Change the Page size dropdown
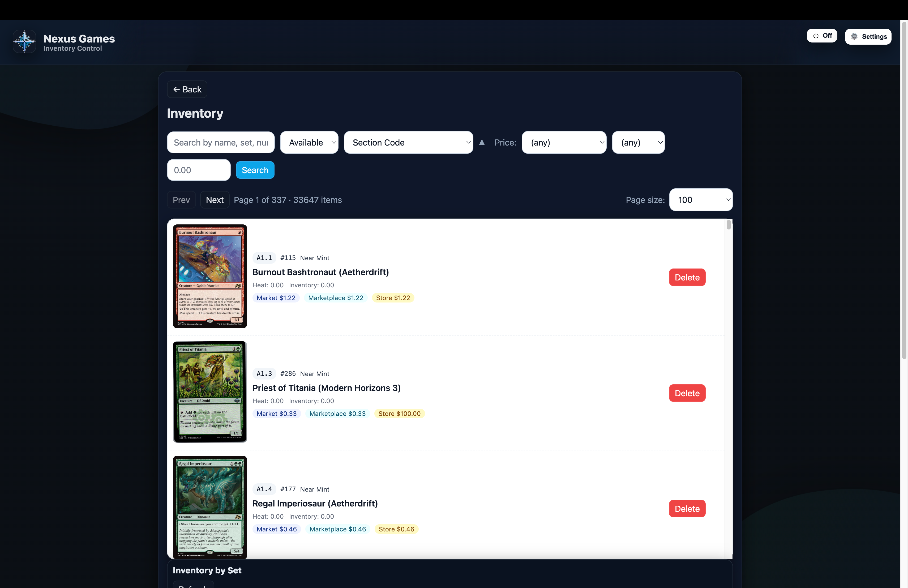 tap(700, 200)
